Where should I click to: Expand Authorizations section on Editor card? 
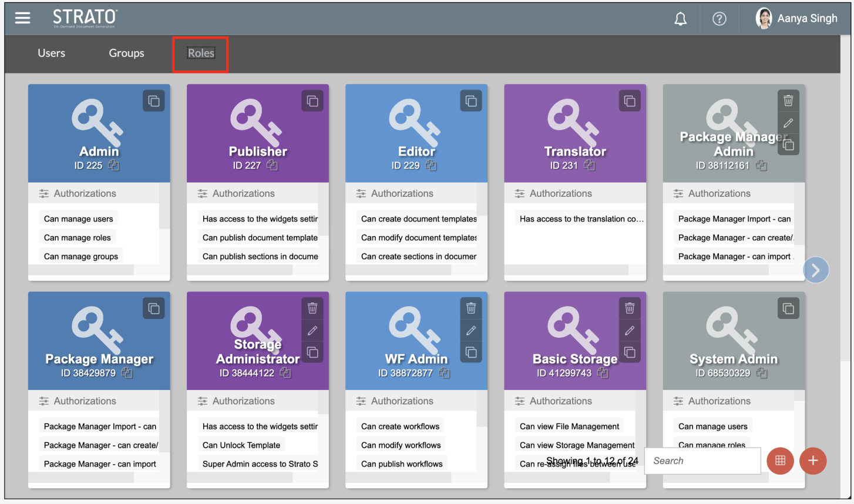coord(402,193)
